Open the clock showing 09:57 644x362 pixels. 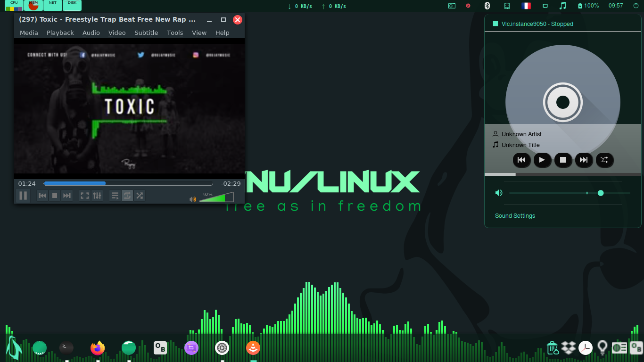(x=616, y=6)
